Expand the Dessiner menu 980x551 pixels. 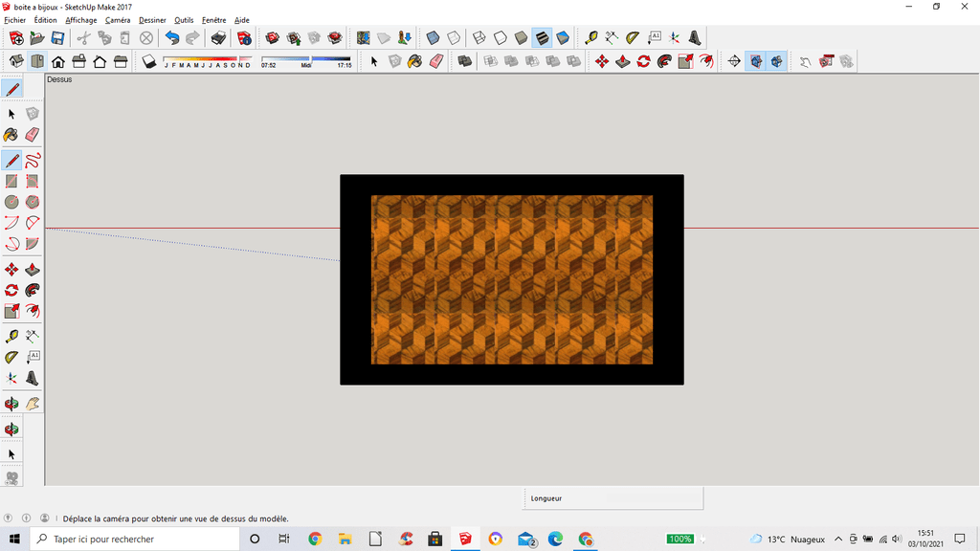[152, 20]
